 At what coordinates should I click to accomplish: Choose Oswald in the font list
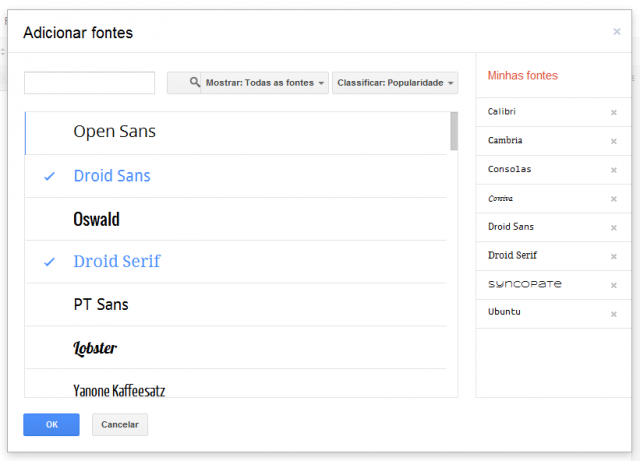[x=96, y=219]
